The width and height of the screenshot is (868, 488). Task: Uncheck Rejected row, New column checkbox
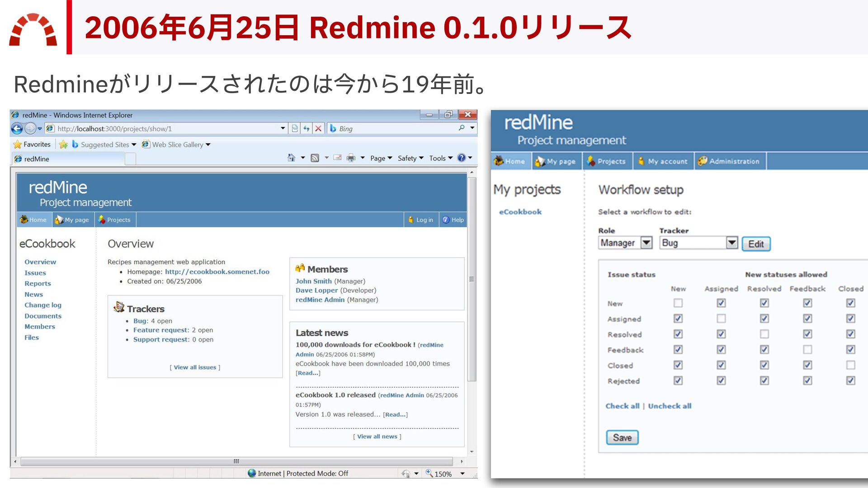(678, 380)
